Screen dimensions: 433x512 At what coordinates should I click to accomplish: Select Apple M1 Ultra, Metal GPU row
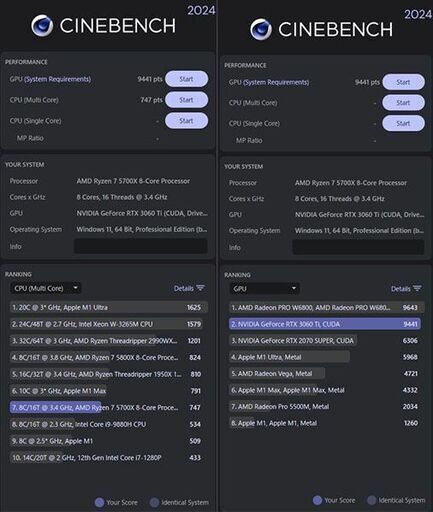click(326, 357)
